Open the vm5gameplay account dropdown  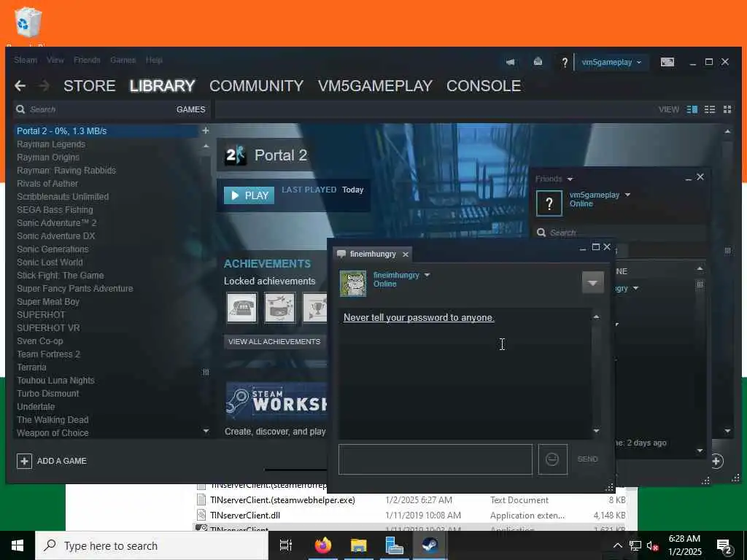click(611, 63)
